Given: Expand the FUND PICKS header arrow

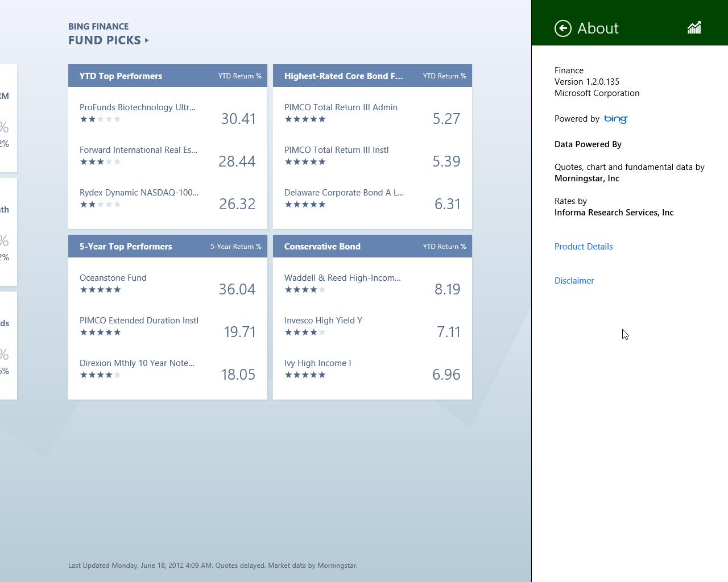Looking at the screenshot, I should (x=147, y=40).
